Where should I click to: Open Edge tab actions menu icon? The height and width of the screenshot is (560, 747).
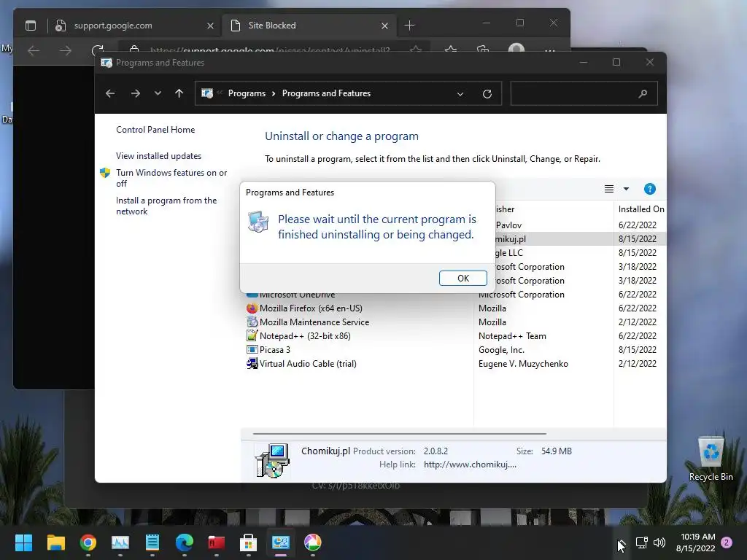pos(31,26)
